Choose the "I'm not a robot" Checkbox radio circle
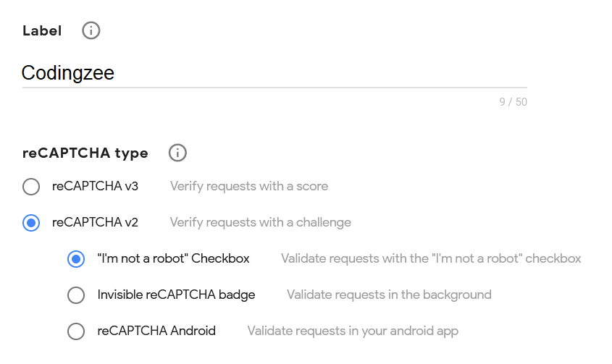 pos(76,259)
